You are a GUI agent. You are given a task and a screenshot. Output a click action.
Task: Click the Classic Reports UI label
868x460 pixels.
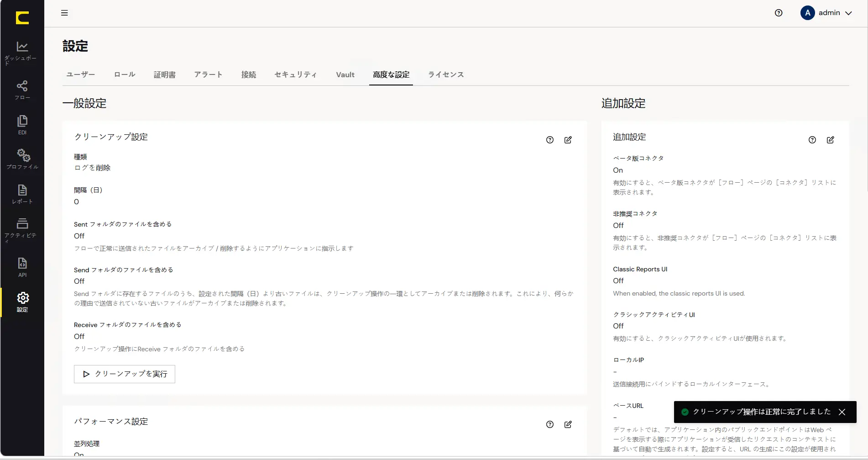click(x=640, y=269)
